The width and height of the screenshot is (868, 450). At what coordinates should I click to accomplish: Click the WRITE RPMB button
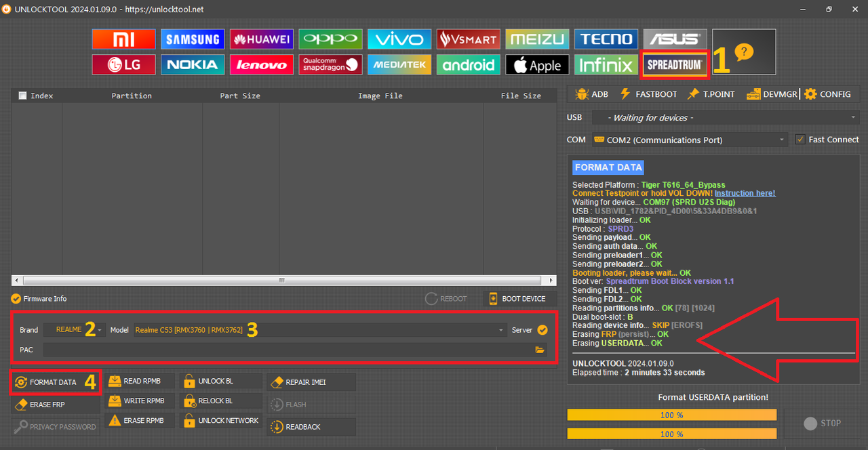(139, 401)
